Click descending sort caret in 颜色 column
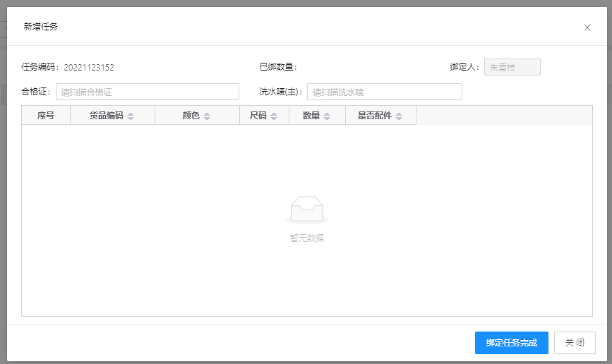The image size is (612, 364). (207, 119)
